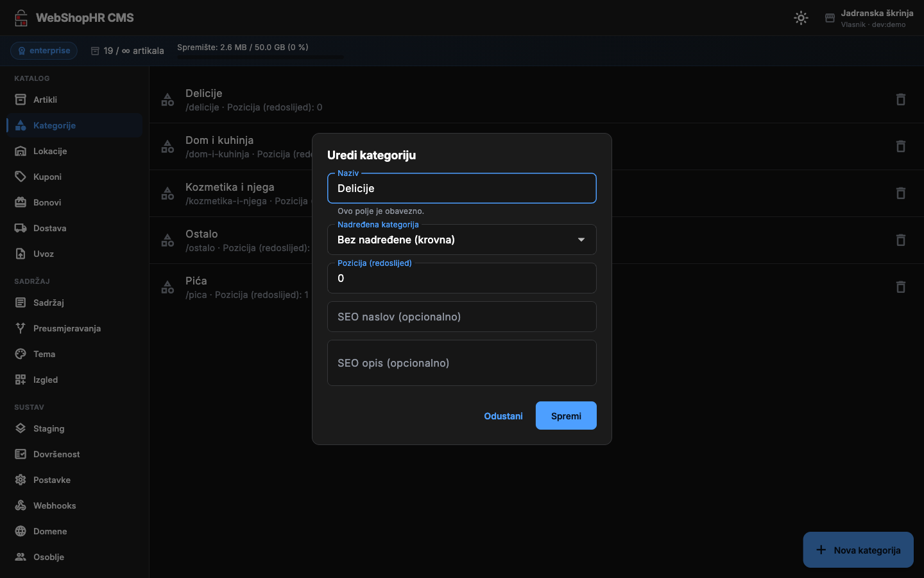Delete the Ostalo category

(x=901, y=240)
